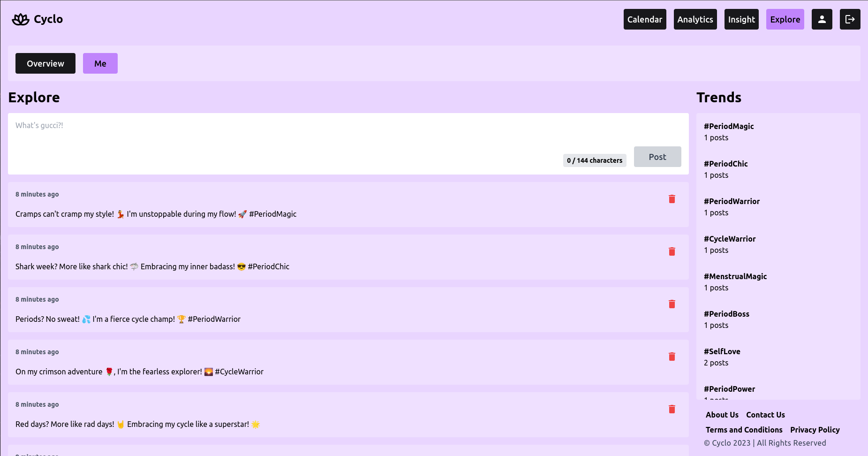Image resolution: width=868 pixels, height=456 pixels.
Task: Open the #CycleWarrior trend
Action: click(730, 239)
